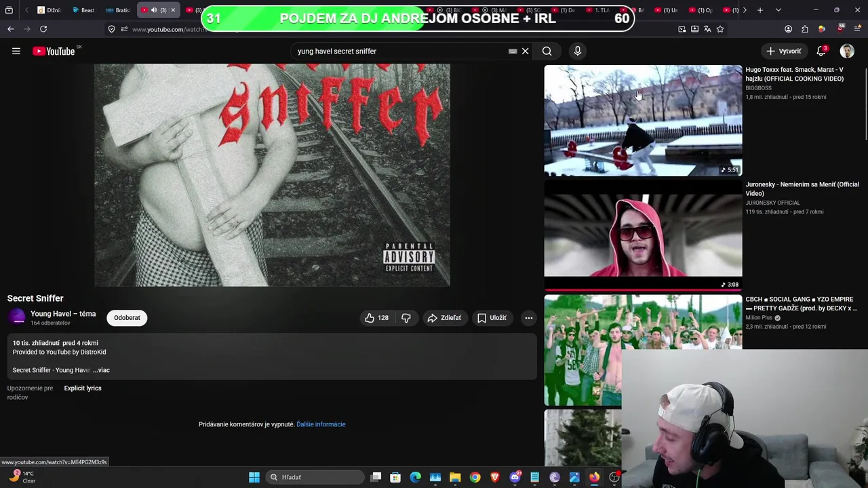Open Microsoft Store from the taskbar
The image size is (868, 488).
pos(395,477)
